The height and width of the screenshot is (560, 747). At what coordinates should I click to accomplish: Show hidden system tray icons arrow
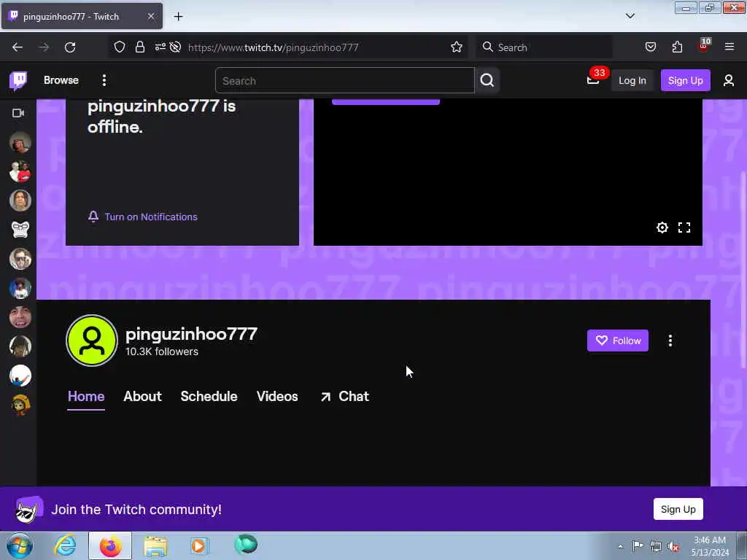click(x=620, y=546)
